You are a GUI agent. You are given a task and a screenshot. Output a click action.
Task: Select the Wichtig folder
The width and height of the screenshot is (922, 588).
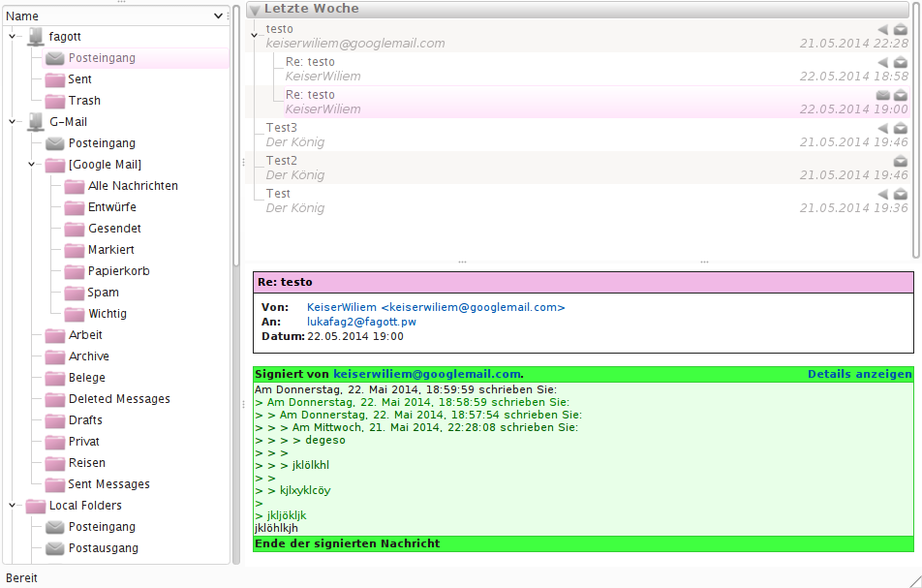click(108, 314)
